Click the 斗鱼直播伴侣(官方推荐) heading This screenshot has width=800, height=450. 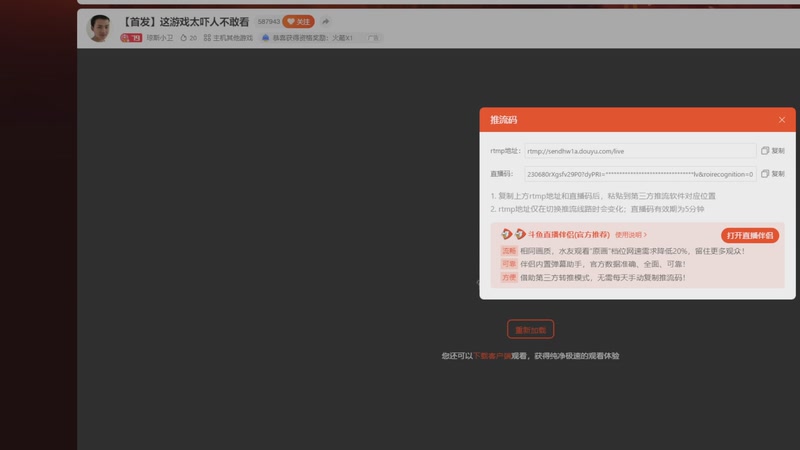(x=568, y=235)
